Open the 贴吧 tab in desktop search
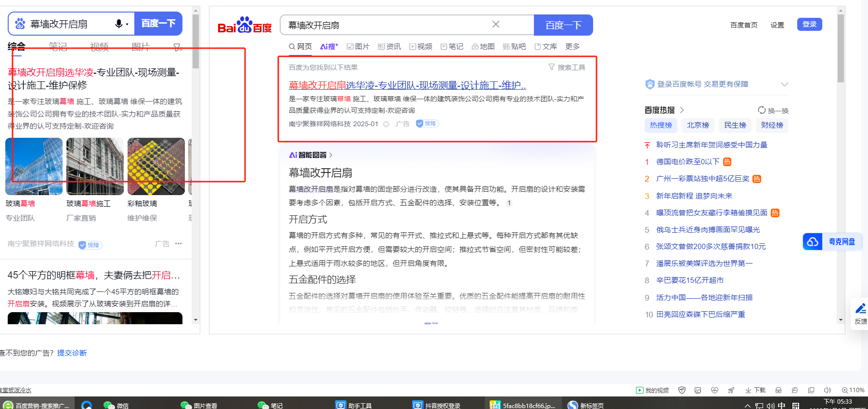 coord(514,47)
